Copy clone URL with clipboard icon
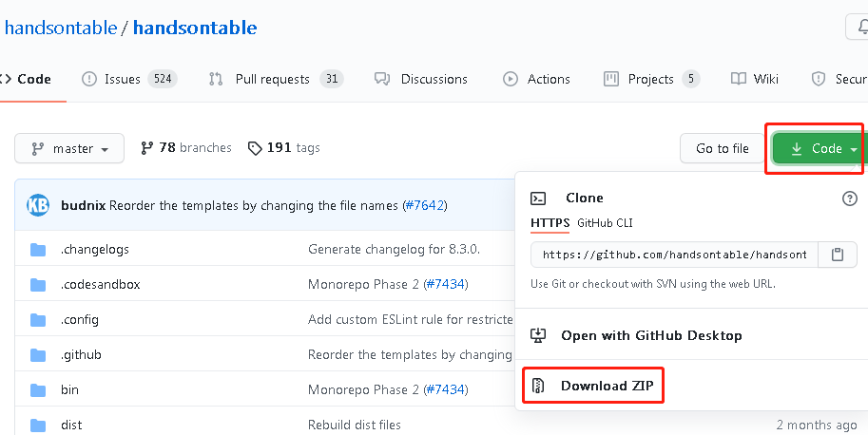Screen dimensions: 868x435 click(x=837, y=255)
